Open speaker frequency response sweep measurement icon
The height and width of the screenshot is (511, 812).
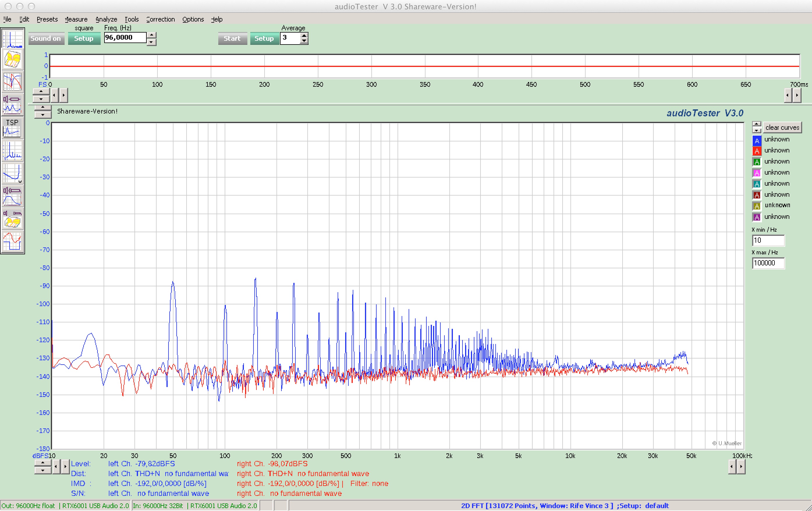(13, 104)
